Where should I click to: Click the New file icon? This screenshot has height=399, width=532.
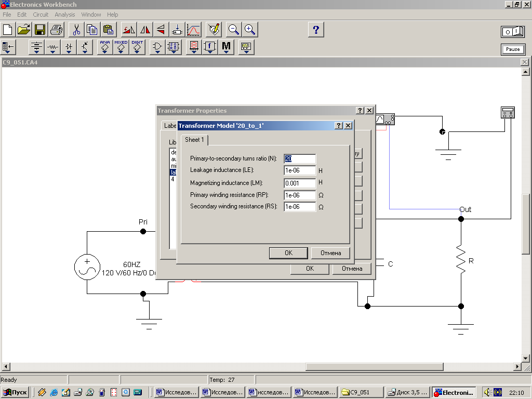[x=7, y=30]
